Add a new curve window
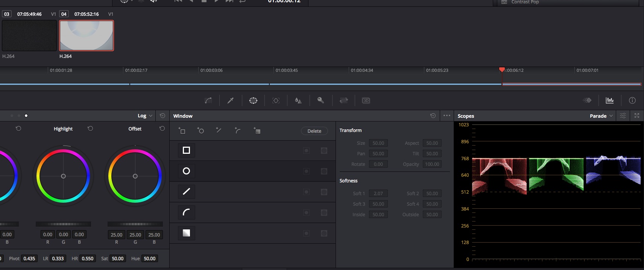Viewport: 644px width, 270px height. coord(237,130)
